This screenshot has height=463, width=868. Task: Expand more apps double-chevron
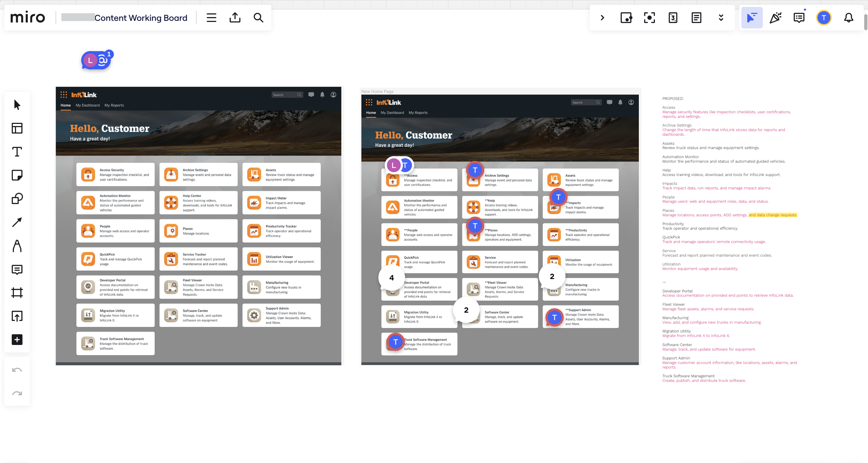[721, 18]
